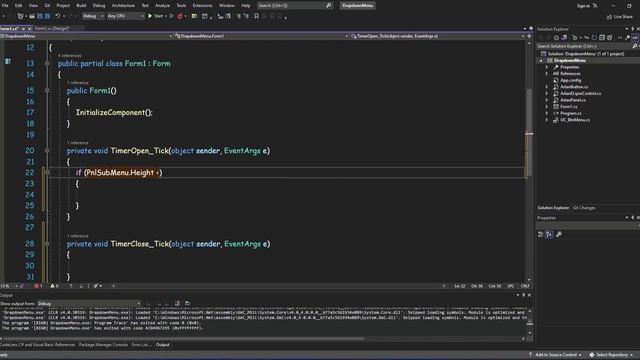The height and width of the screenshot is (360, 640).
Task: Open the Architecture menu
Action: pyautogui.click(x=123, y=5)
